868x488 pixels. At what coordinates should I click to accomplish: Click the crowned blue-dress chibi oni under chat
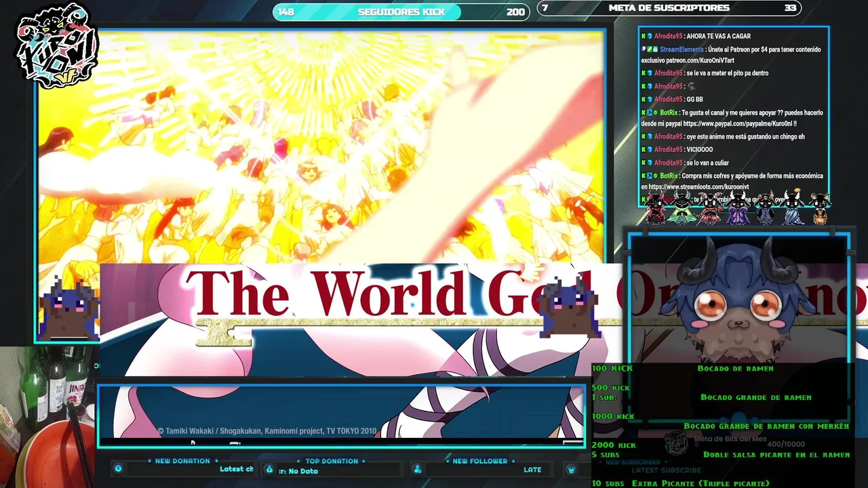pyautogui.click(x=793, y=207)
